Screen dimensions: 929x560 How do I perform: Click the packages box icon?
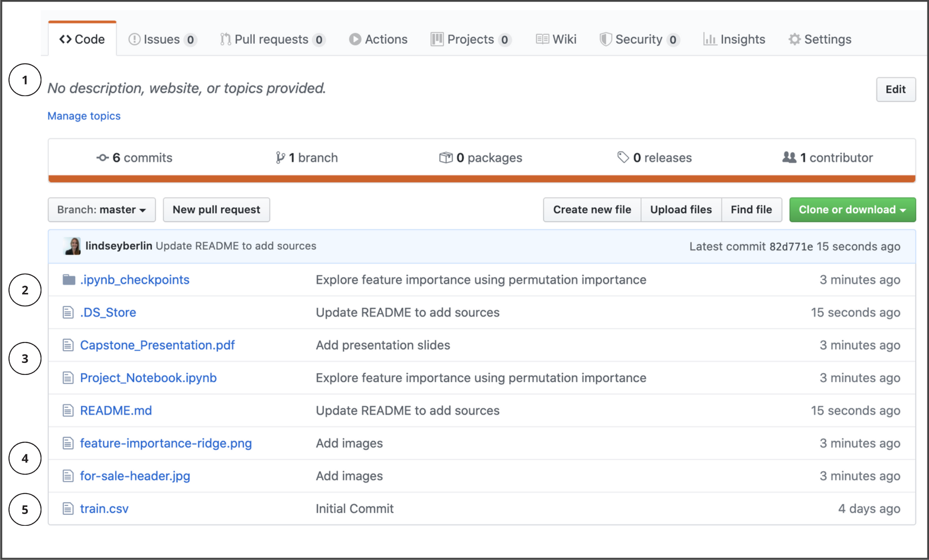tap(446, 158)
